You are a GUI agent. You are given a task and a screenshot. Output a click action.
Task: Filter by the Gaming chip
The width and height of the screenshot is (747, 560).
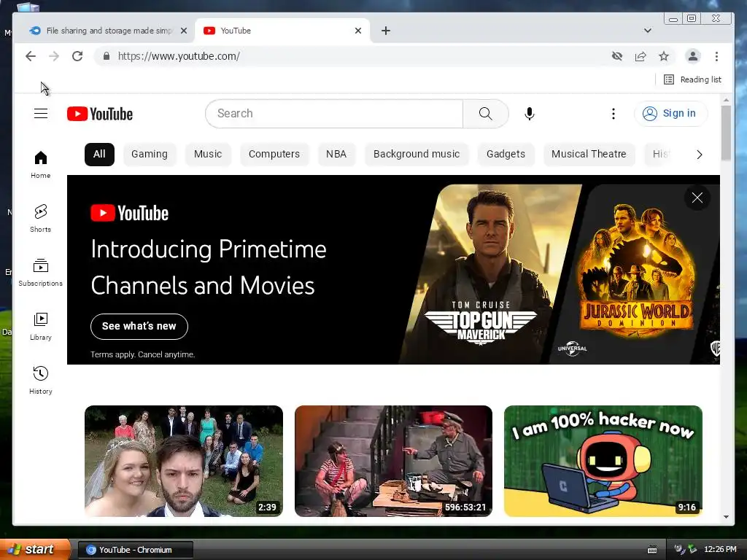tap(149, 155)
